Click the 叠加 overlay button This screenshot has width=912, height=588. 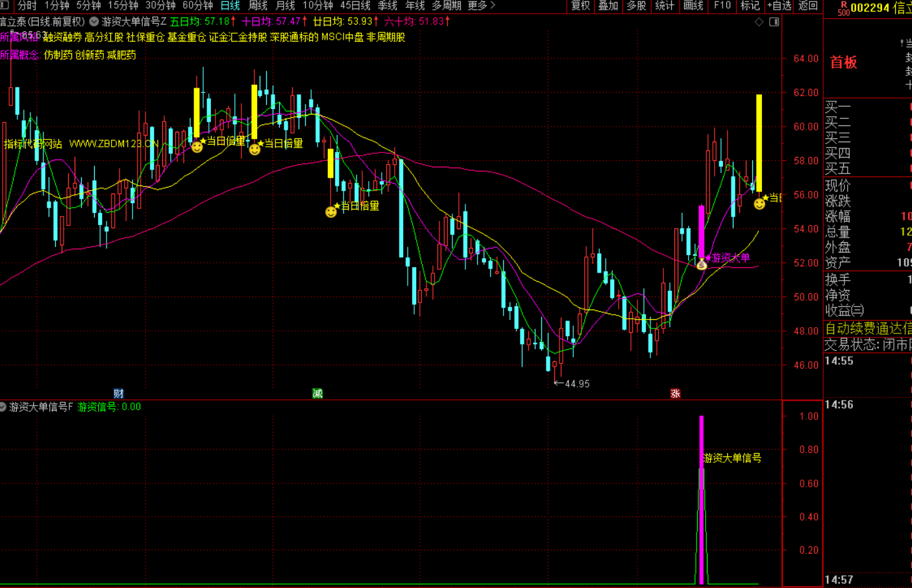pos(608,6)
